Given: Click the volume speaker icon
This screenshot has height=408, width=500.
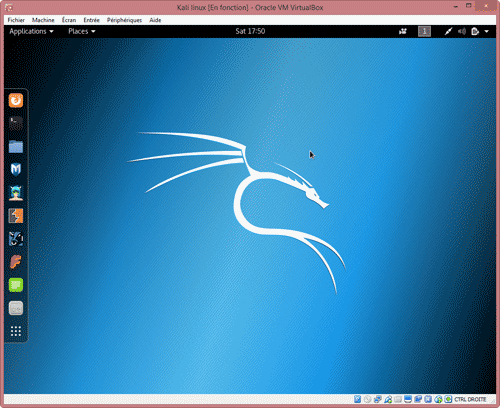Looking at the screenshot, I should click(462, 31).
